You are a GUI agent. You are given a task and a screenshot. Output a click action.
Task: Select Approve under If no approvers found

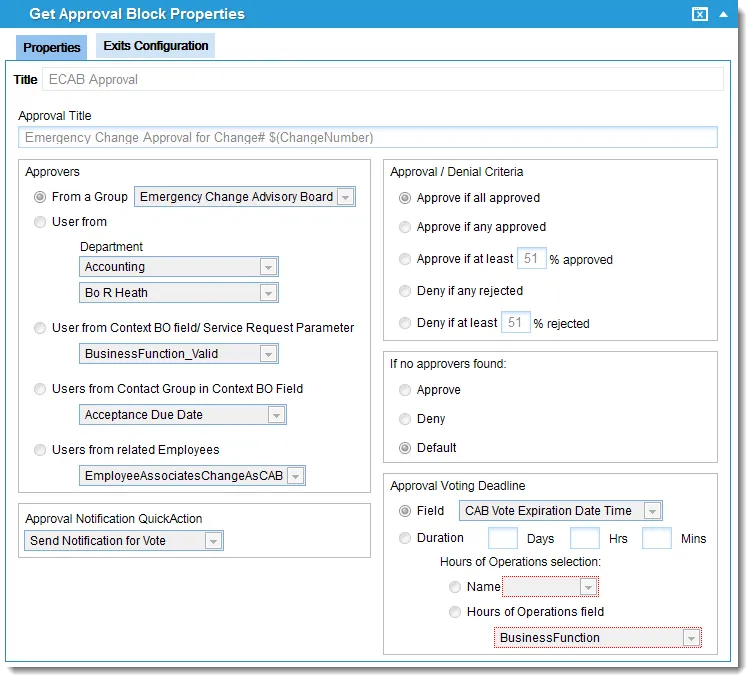pos(405,390)
